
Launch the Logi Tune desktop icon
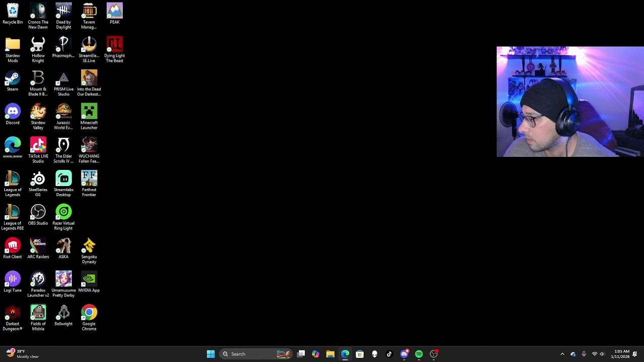click(13, 283)
